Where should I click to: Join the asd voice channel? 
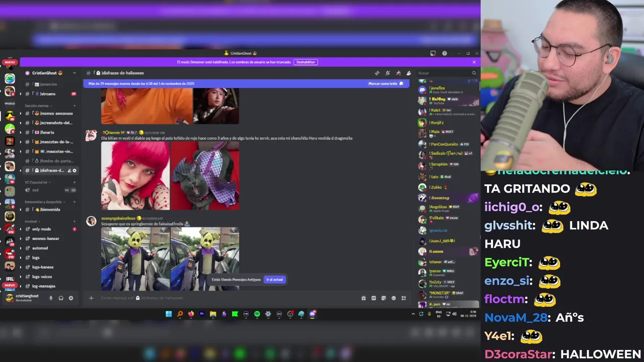[x=50, y=190]
